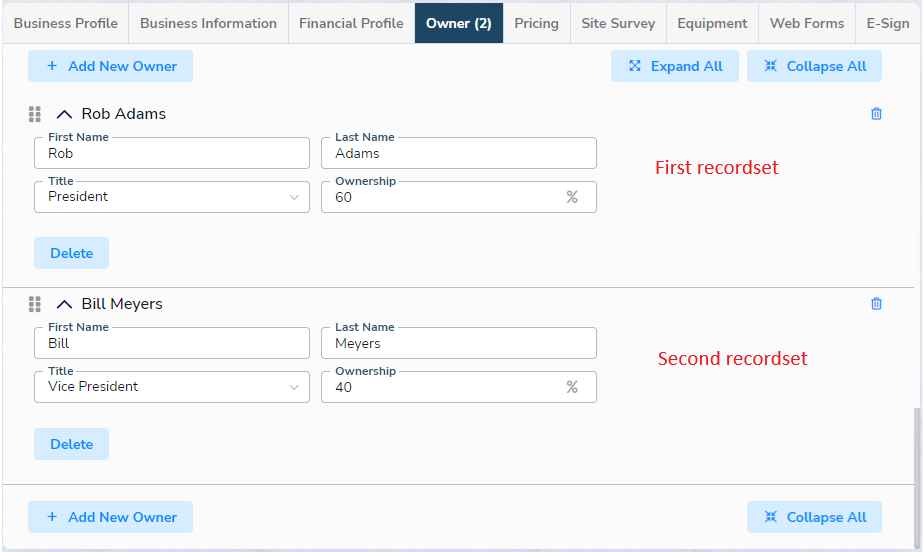Click the bottom Add New Owner button
Screen dimensions: 923x552
coord(110,517)
